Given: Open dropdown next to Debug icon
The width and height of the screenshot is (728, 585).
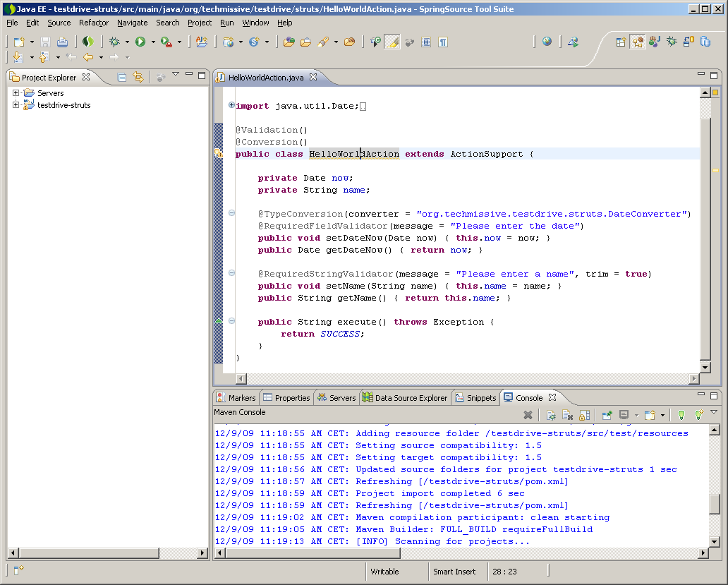Looking at the screenshot, I should click(x=127, y=42).
